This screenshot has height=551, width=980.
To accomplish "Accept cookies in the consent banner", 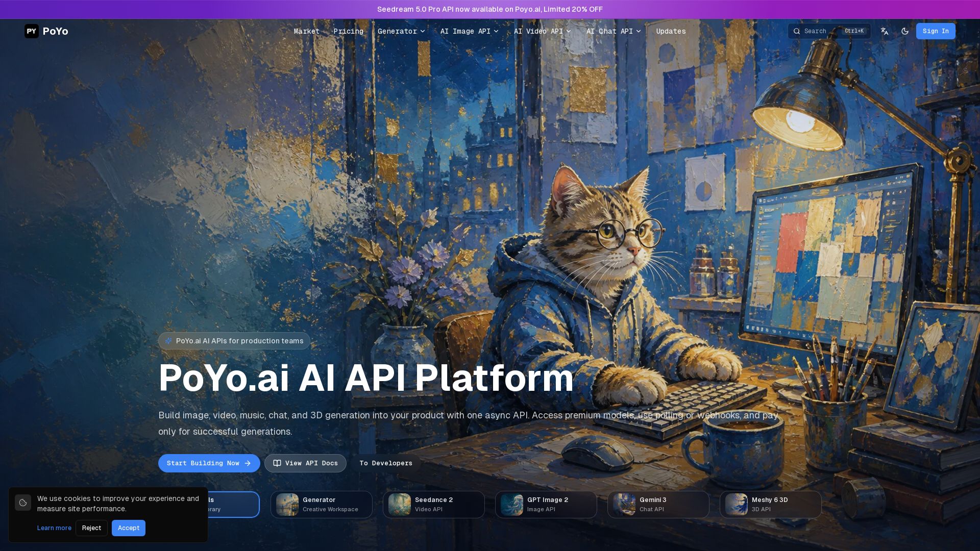I will [129, 528].
